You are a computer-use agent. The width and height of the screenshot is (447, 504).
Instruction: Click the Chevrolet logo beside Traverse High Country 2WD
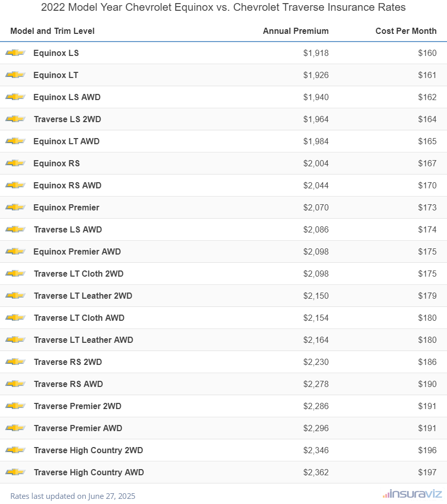tap(15, 450)
